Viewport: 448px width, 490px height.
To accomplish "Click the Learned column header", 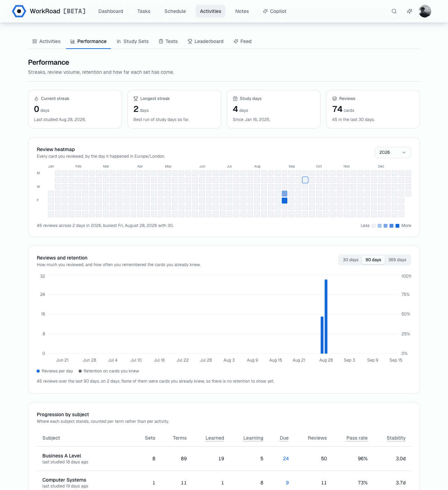I will 215,438.
